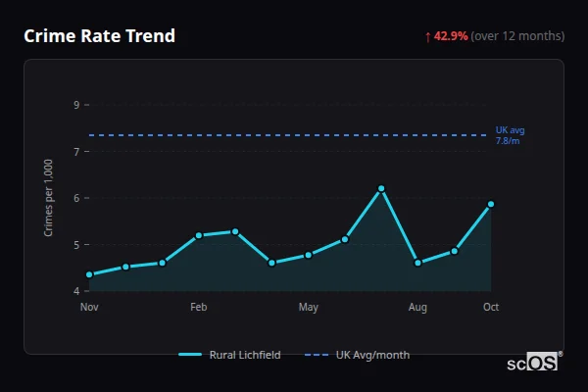Click the "Crime Rate Trend" heading
This screenshot has height=392, width=588.
[x=99, y=36]
